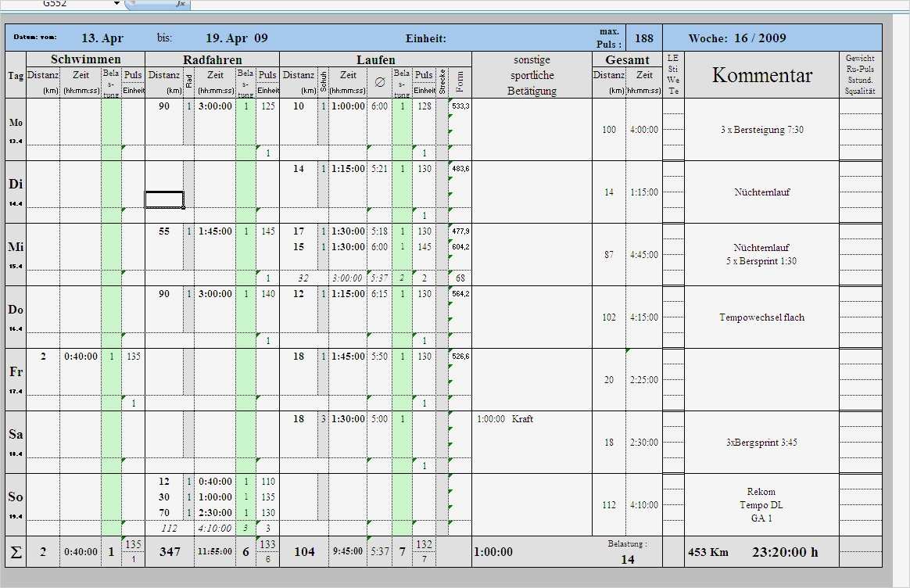The image size is (910, 588).
Task: Select the date cell showing 13. Apr
Action: tap(102, 37)
